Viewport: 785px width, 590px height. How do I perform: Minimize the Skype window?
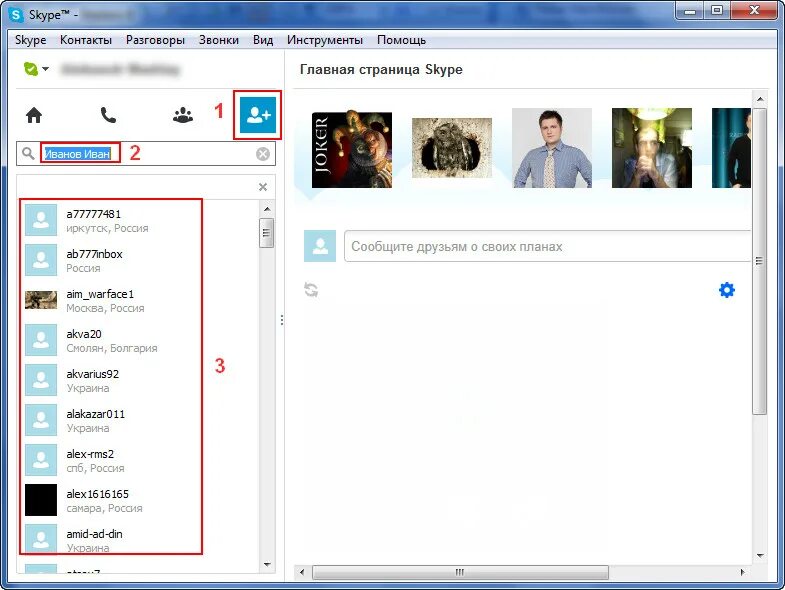coord(690,11)
